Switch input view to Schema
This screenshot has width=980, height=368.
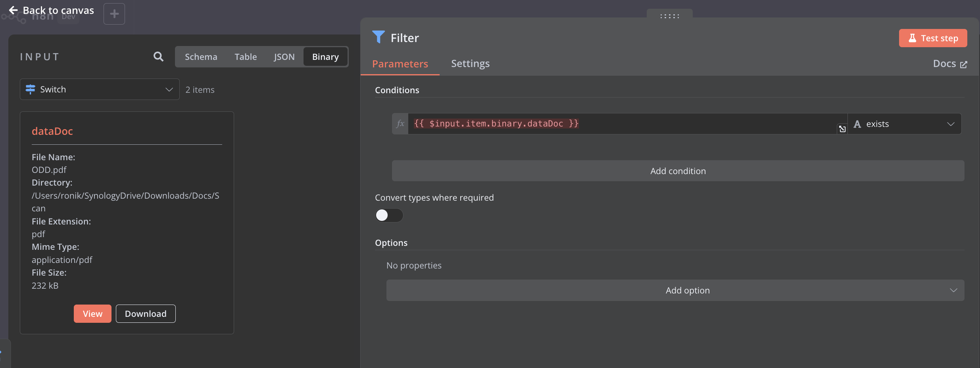pyautogui.click(x=201, y=57)
